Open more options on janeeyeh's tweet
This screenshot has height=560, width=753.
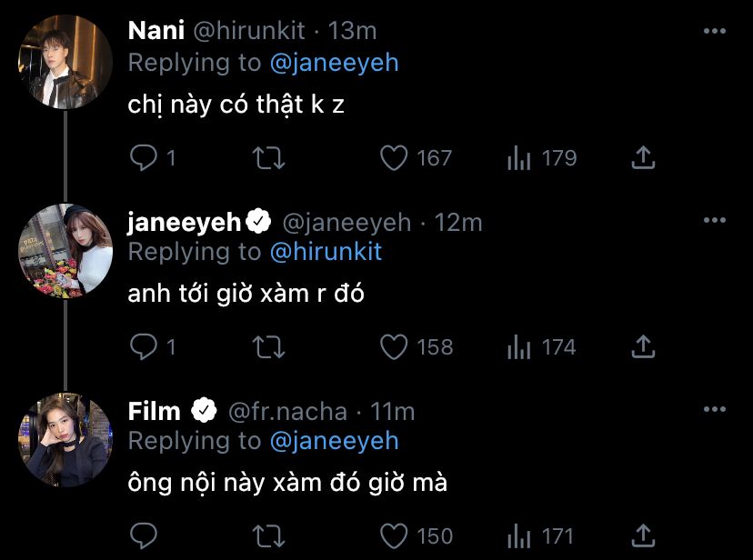click(x=715, y=221)
